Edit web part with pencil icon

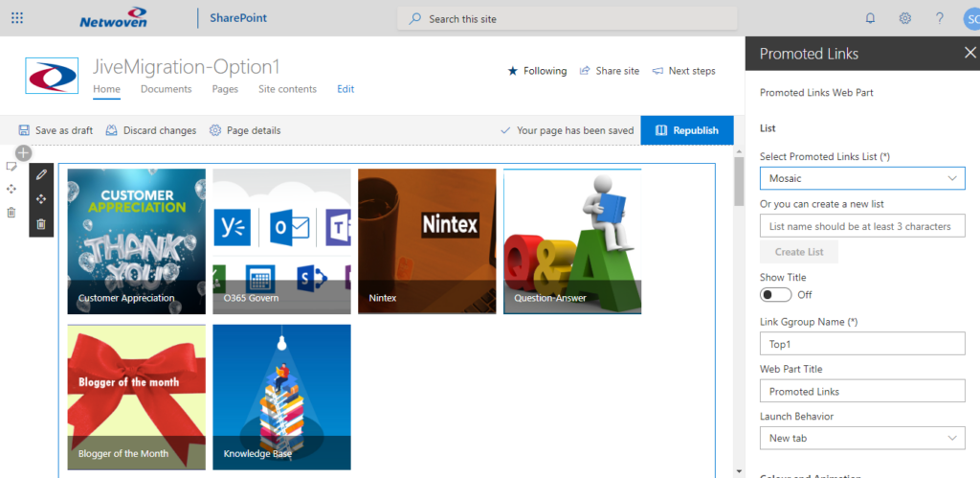[x=41, y=174]
